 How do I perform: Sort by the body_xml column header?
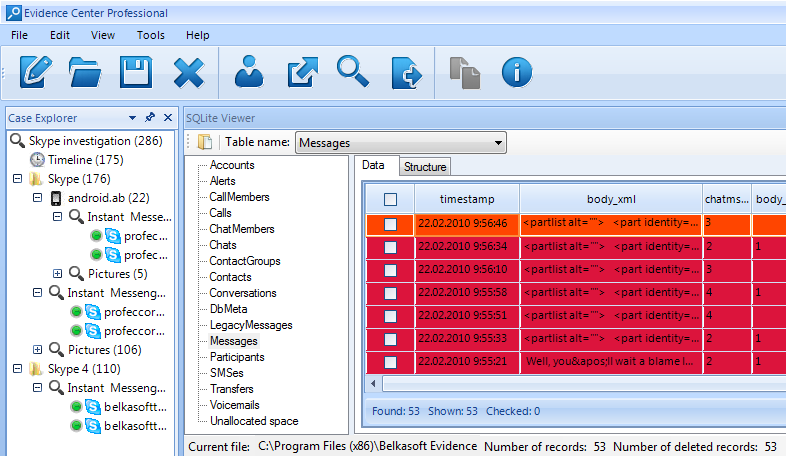coord(611,199)
